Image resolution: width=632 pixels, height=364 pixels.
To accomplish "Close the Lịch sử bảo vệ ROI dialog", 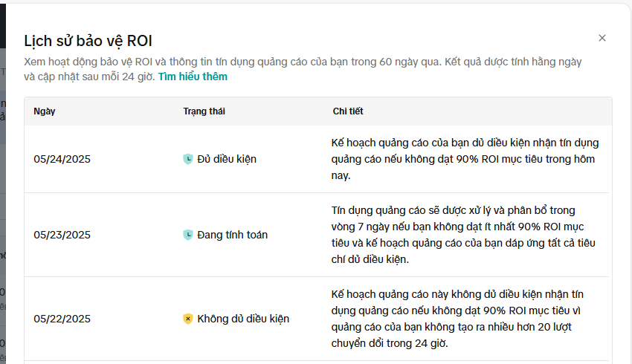I will (602, 38).
